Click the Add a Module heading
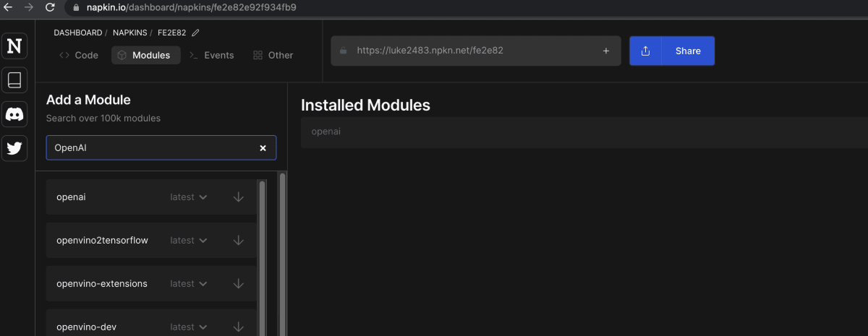Image resolution: width=868 pixels, height=336 pixels. [88, 100]
